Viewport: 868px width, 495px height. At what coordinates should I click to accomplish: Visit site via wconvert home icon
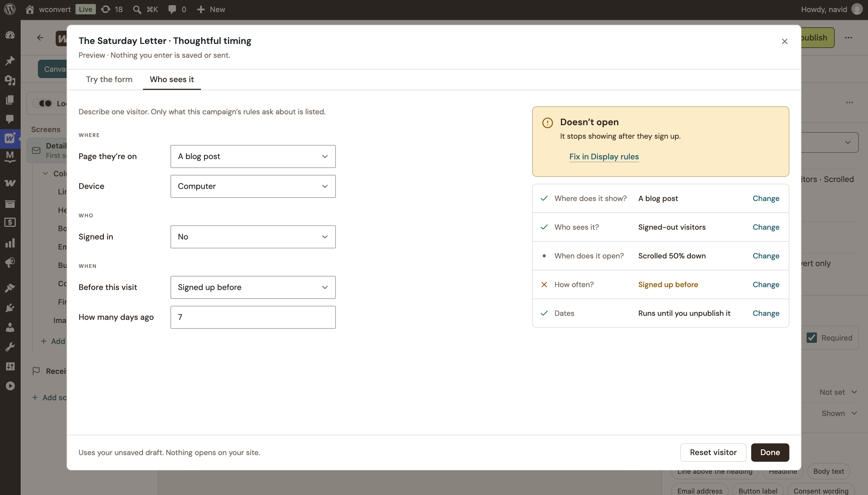(x=30, y=9)
